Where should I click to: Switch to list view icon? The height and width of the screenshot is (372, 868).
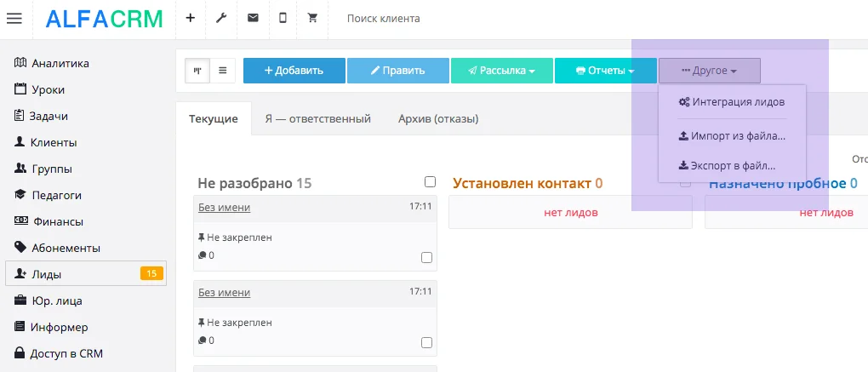point(223,71)
